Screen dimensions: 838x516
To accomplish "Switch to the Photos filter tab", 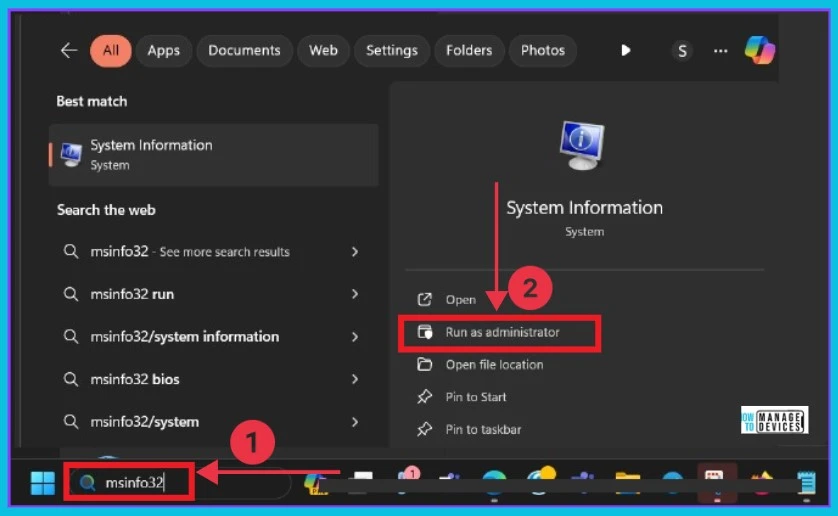I will (x=542, y=51).
